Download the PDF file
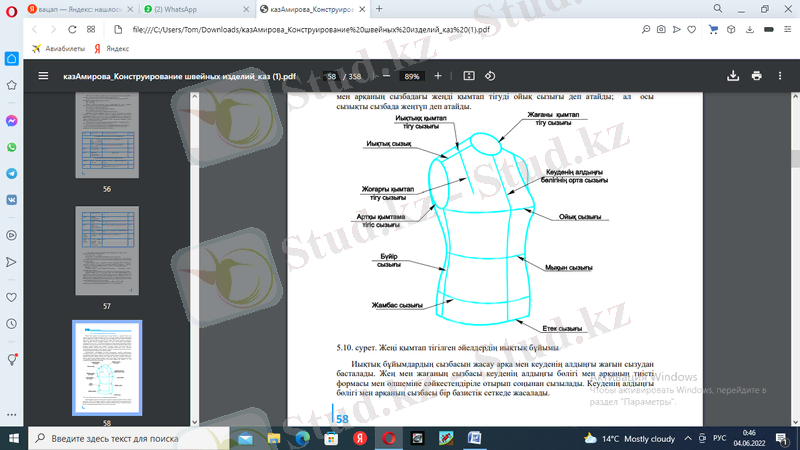Image resolution: width=800 pixels, height=450 pixels. point(733,76)
